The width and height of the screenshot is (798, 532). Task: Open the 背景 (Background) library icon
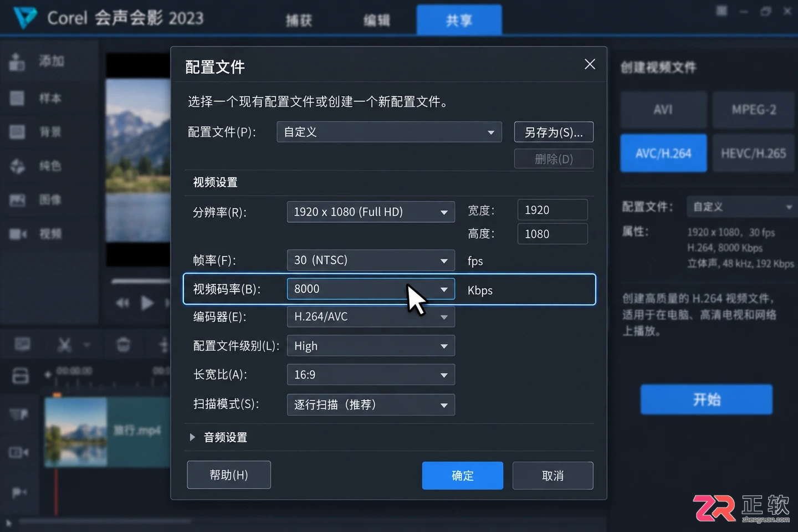(17, 132)
